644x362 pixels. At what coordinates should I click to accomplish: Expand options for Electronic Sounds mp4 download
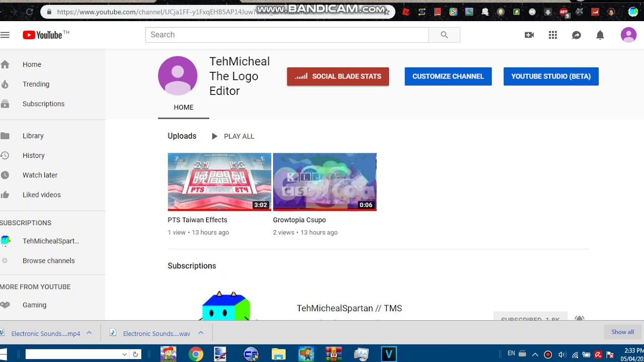pos(89,333)
